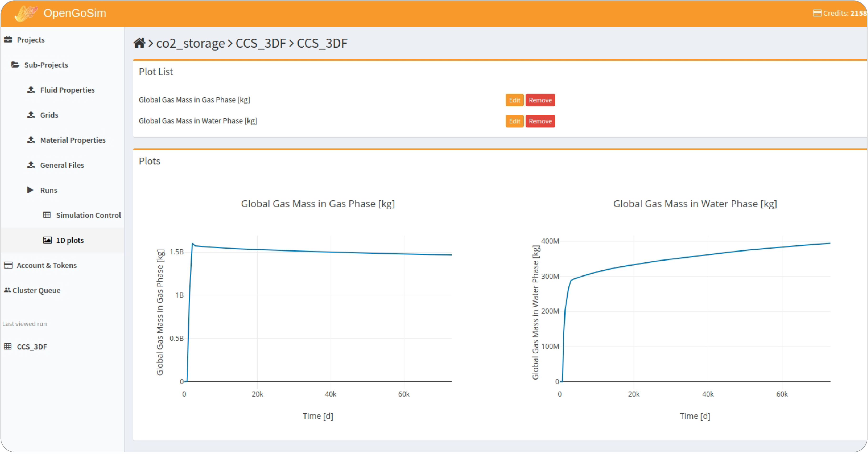Open Material Properties in sidebar
The width and height of the screenshot is (868, 454).
click(72, 140)
